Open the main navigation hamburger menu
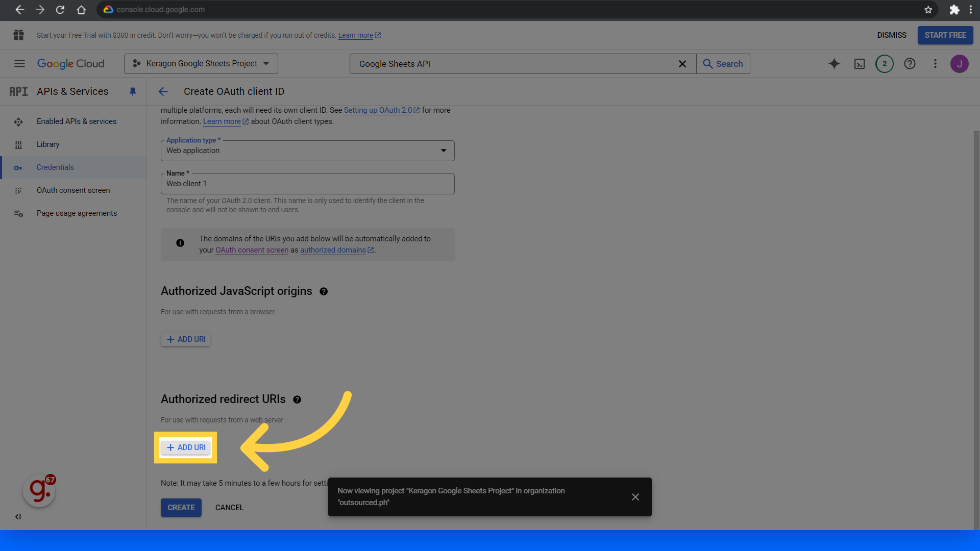This screenshot has width=980, height=551. 19,64
